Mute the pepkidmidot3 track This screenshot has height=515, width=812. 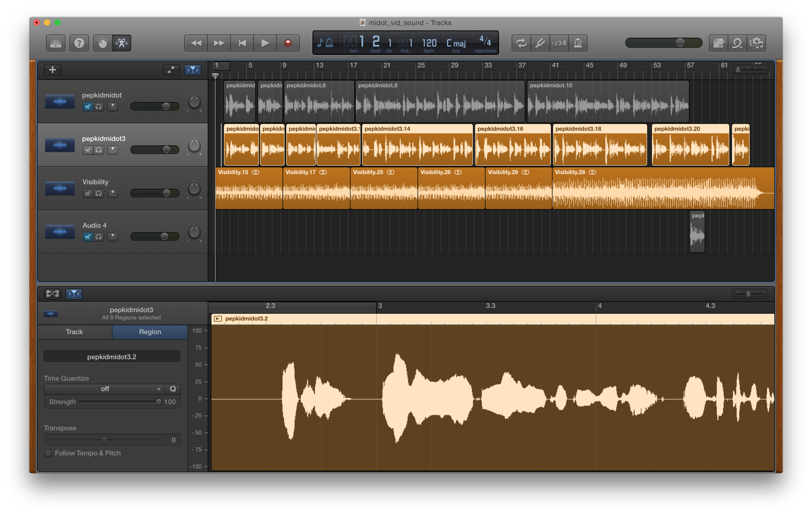(88, 150)
